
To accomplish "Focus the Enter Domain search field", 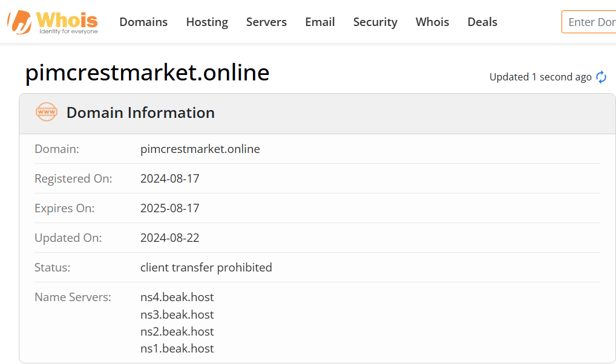I will coord(589,22).
